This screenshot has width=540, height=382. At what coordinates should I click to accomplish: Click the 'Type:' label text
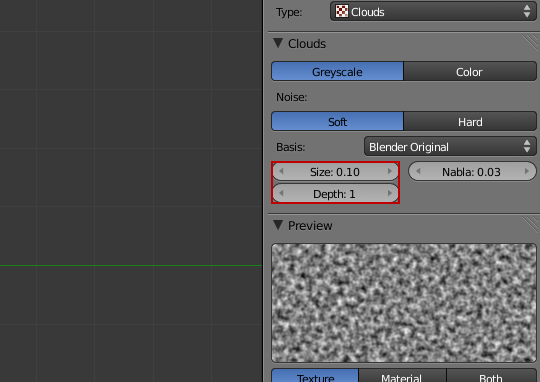coord(289,12)
